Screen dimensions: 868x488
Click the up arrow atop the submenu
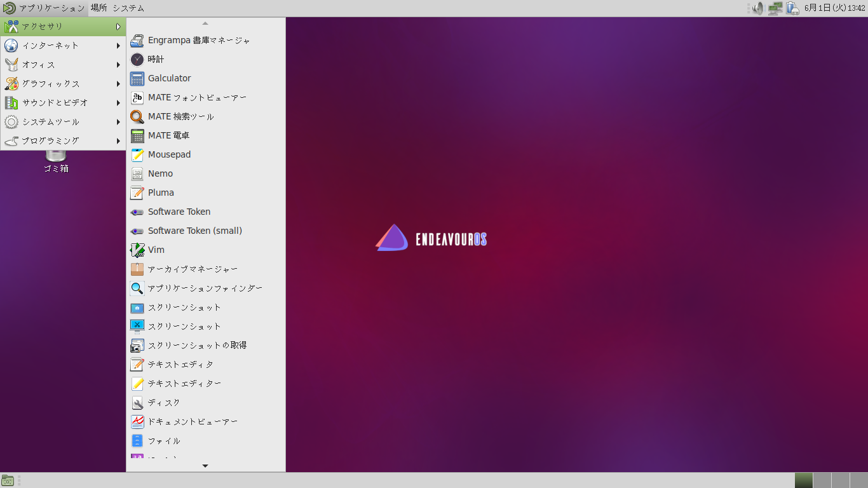point(205,24)
